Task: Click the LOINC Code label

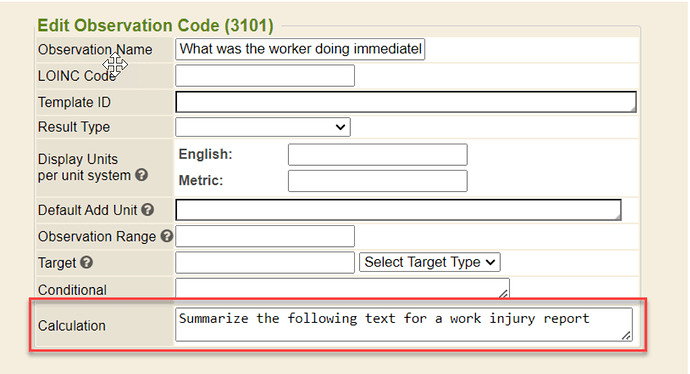Action: pyautogui.click(x=77, y=76)
